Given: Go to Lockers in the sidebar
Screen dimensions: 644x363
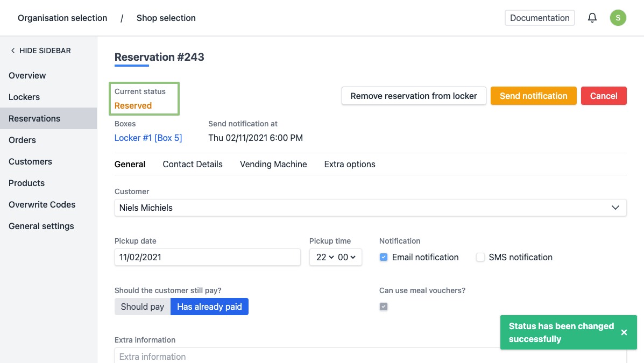Looking at the screenshot, I should tap(24, 97).
